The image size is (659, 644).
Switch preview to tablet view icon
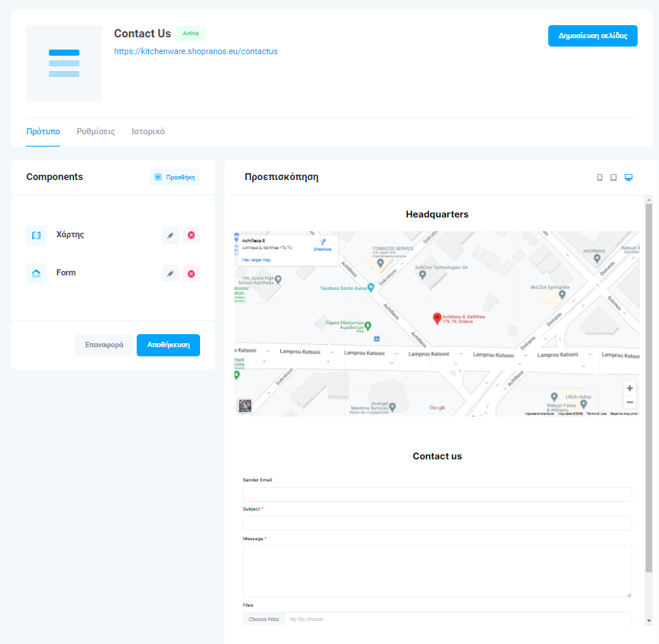613,178
